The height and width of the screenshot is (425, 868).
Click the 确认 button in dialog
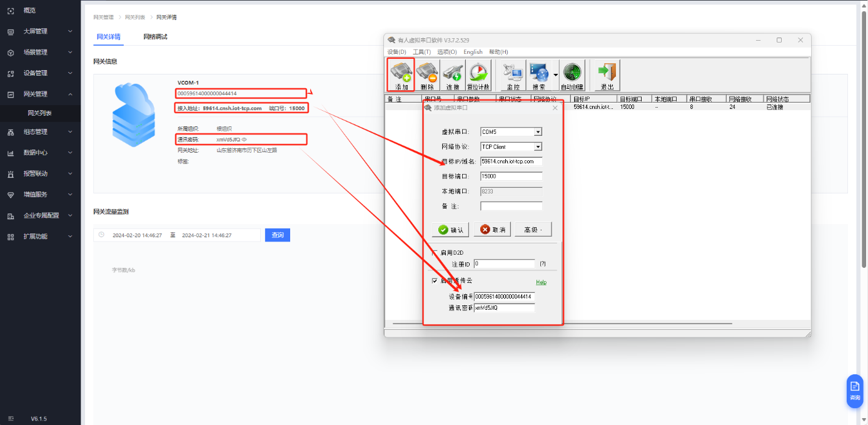pyautogui.click(x=450, y=230)
